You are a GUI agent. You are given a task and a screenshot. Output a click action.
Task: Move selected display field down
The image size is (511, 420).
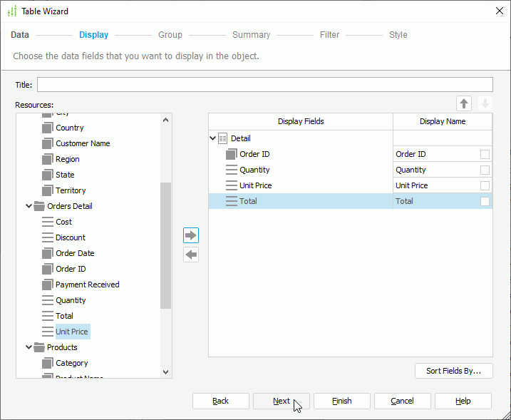[485, 103]
